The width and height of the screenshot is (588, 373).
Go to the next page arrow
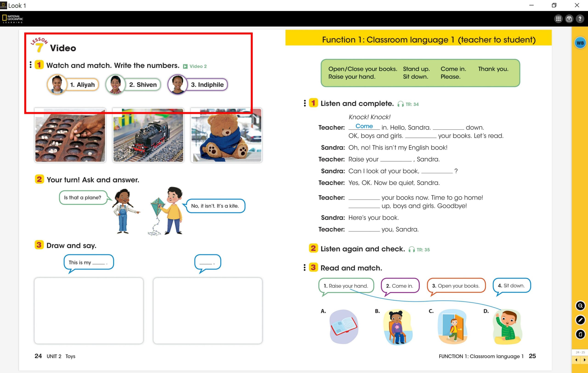point(584,360)
